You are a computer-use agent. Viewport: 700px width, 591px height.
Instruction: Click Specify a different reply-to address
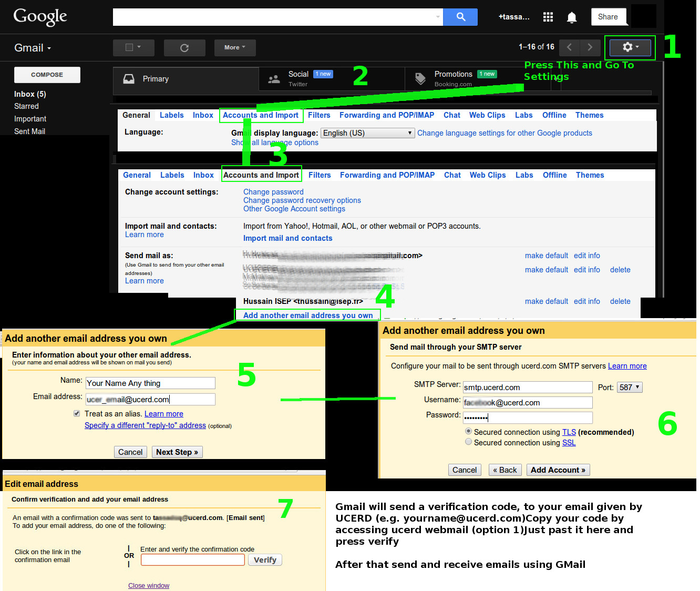[x=145, y=425]
